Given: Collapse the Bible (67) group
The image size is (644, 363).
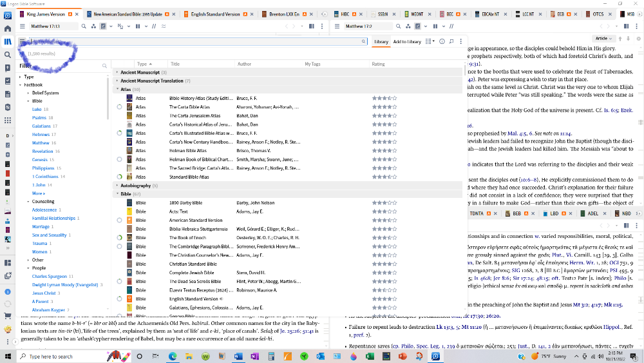Looking at the screenshot, I should click(x=117, y=194).
